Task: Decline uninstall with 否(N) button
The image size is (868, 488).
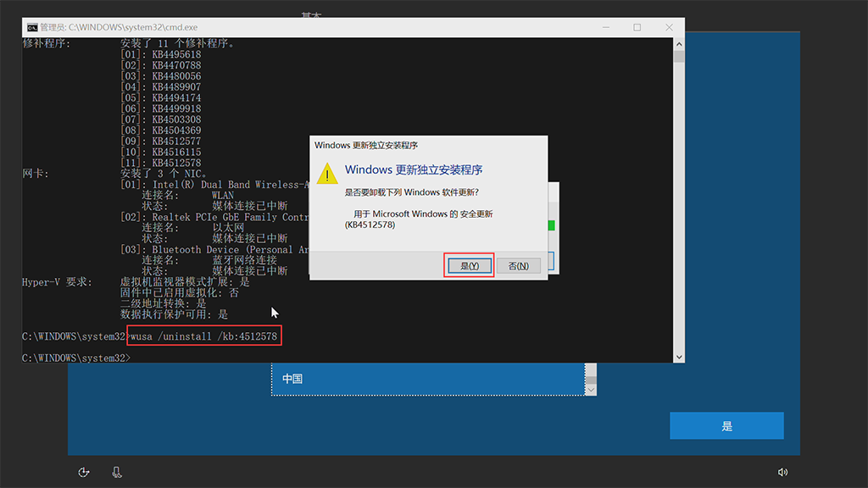Action: (518, 266)
